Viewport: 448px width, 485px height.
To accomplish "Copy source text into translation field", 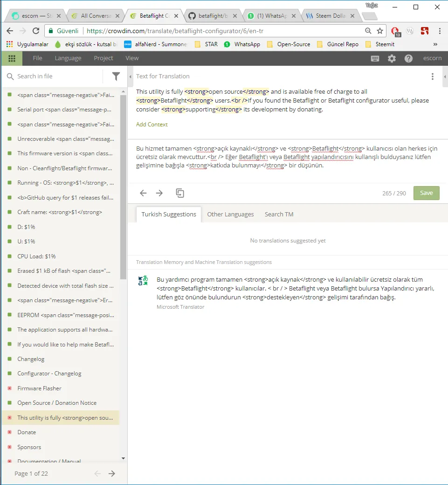I will point(179,193).
